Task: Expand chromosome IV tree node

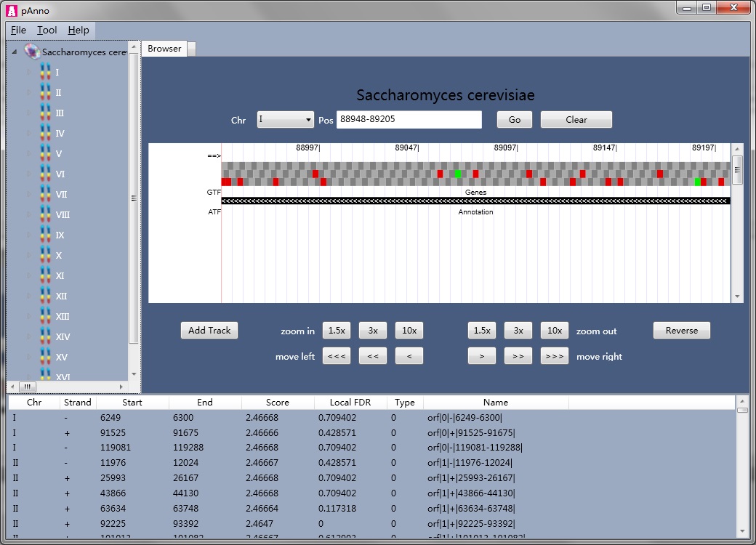Action: [x=28, y=133]
